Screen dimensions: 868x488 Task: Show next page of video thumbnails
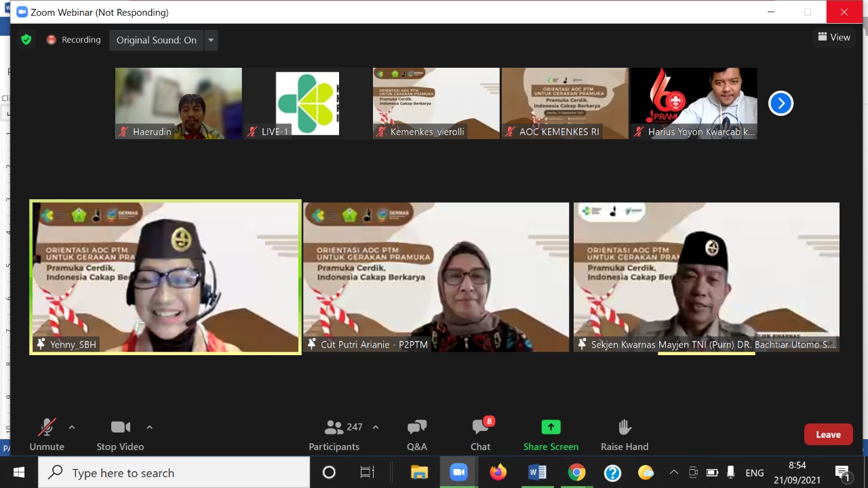(x=781, y=103)
